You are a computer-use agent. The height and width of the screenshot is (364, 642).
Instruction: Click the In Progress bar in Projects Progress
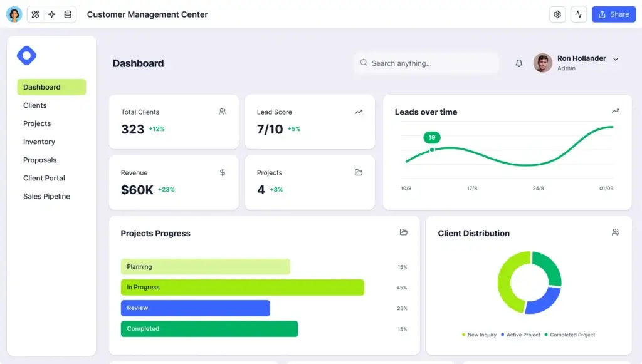click(x=243, y=287)
